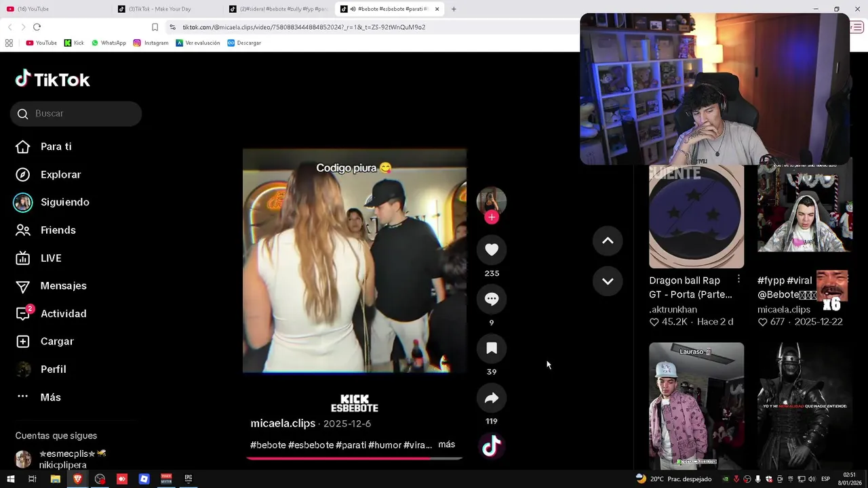Open the weather widget showing 20°C

[673, 479]
